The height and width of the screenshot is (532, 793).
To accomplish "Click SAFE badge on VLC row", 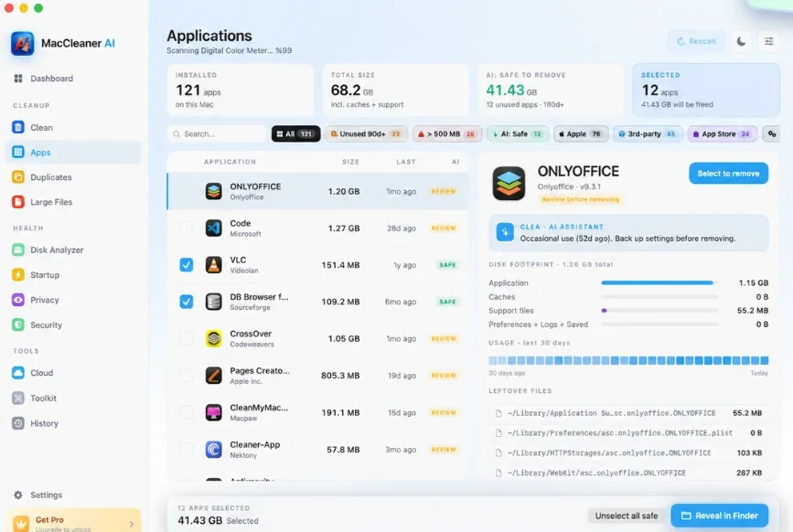I will (447, 265).
